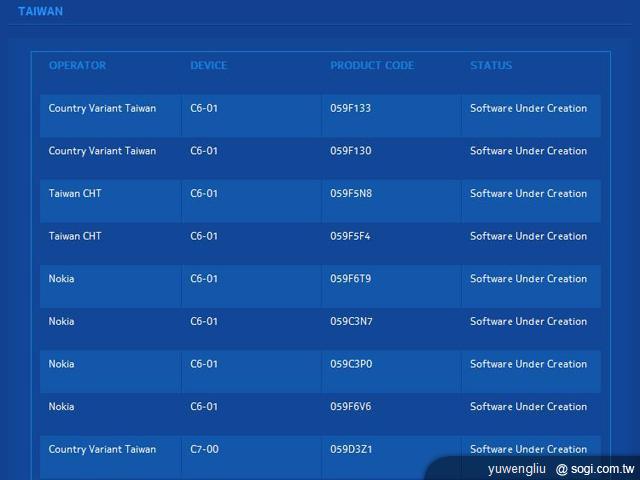640x480 pixels.
Task: Click the STATUS column header
Action: click(490, 66)
